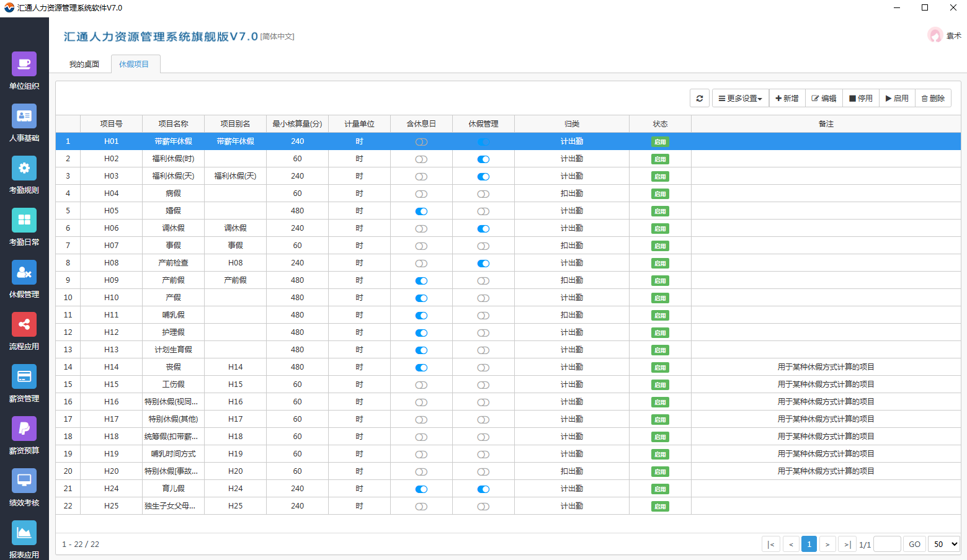Click the refresh icon above the table

click(699, 97)
